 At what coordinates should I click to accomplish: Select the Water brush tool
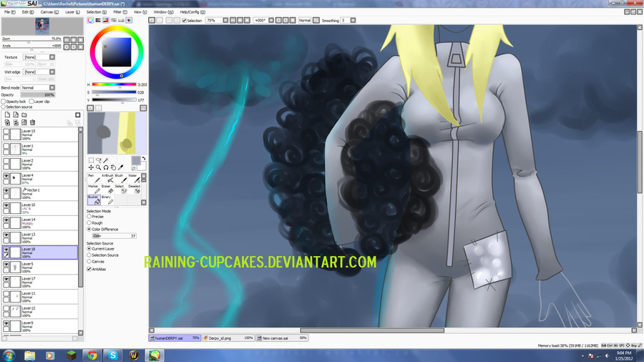click(x=134, y=179)
